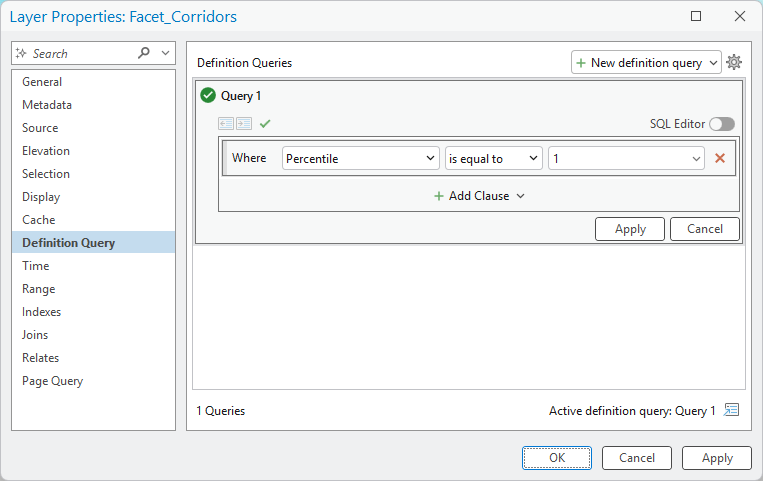Open the Joins page

tap(93, 334)
